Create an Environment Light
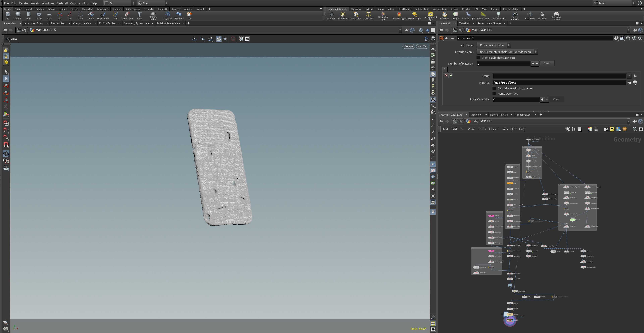The width and height of the screenshot is (644, 333). pos(430,15)
